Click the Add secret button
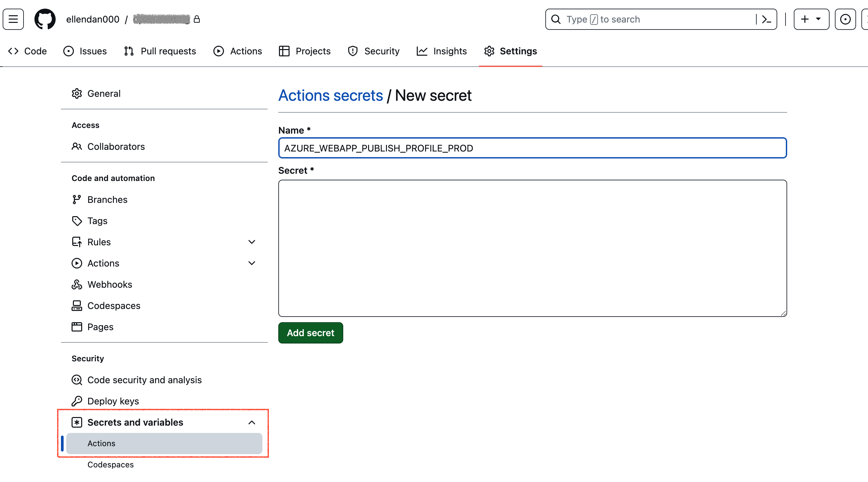Viewport: 868px width, 482px height. point(310,333)
